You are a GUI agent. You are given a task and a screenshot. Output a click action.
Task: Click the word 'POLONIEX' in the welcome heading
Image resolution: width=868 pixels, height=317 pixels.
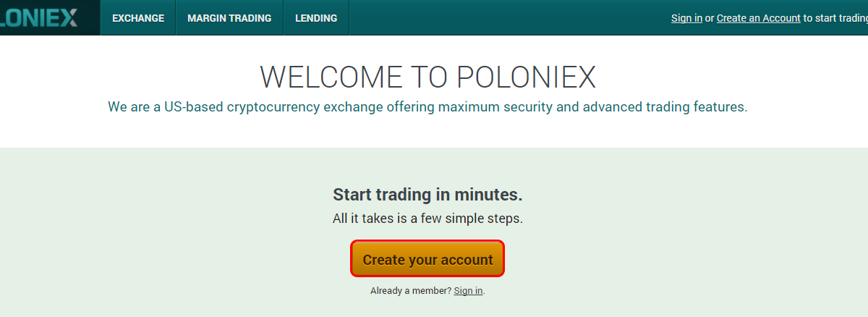pos(526,77)
